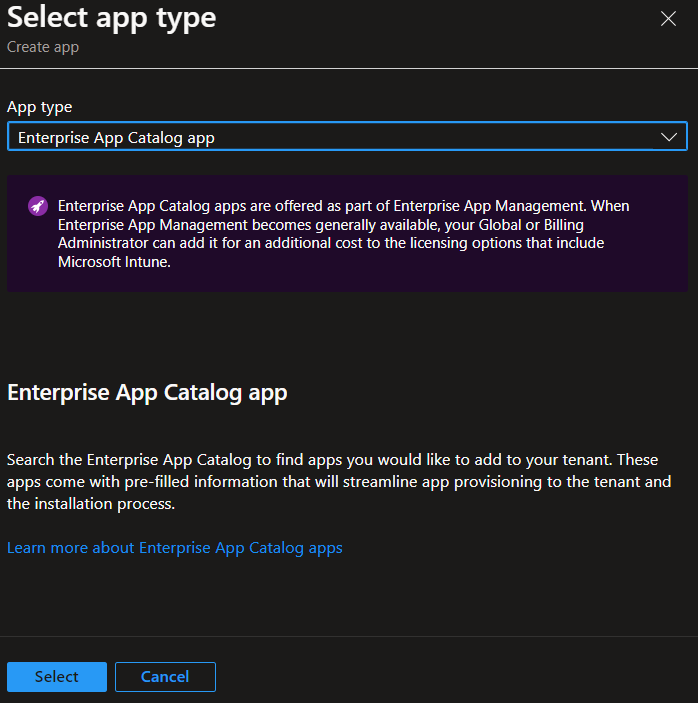Close the Select app type panel

click(x=668, y=19)
